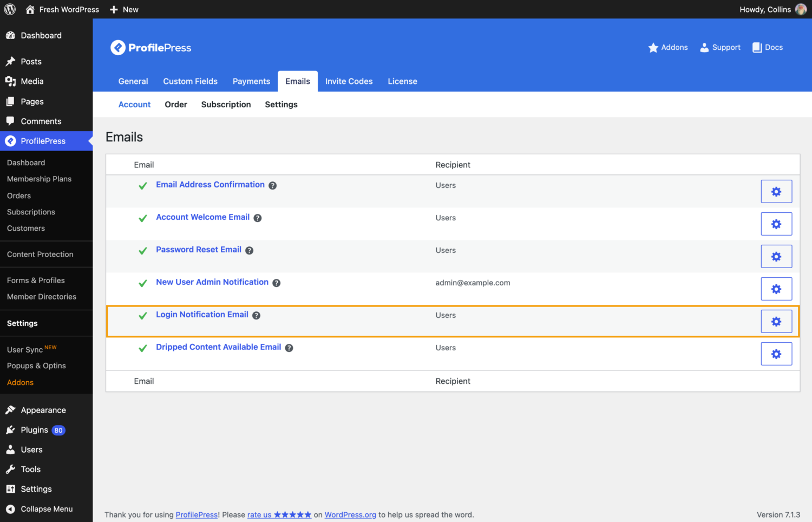812x522 pixels.
Task: Open Pages in the sidebar
Action: pos(46,101)
